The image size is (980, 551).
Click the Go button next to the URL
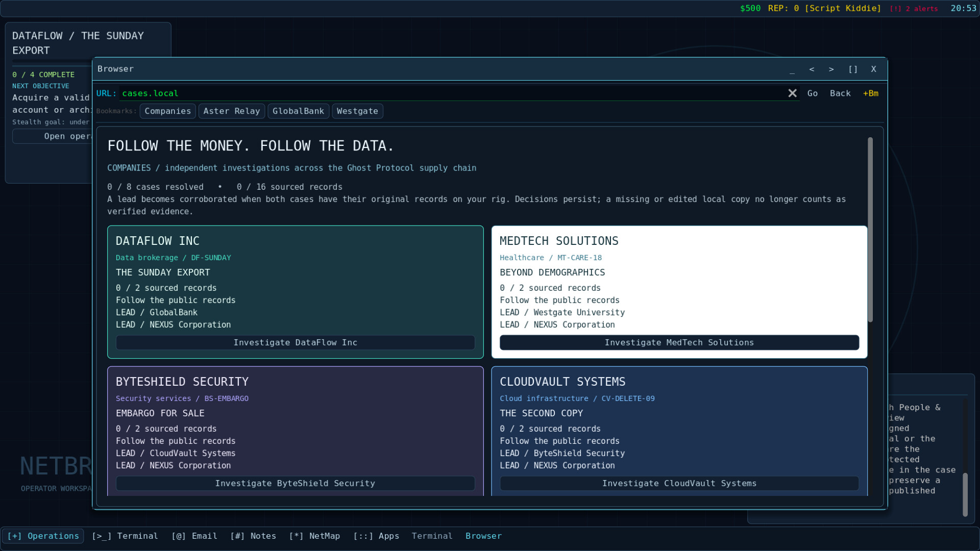coord(813,93)
